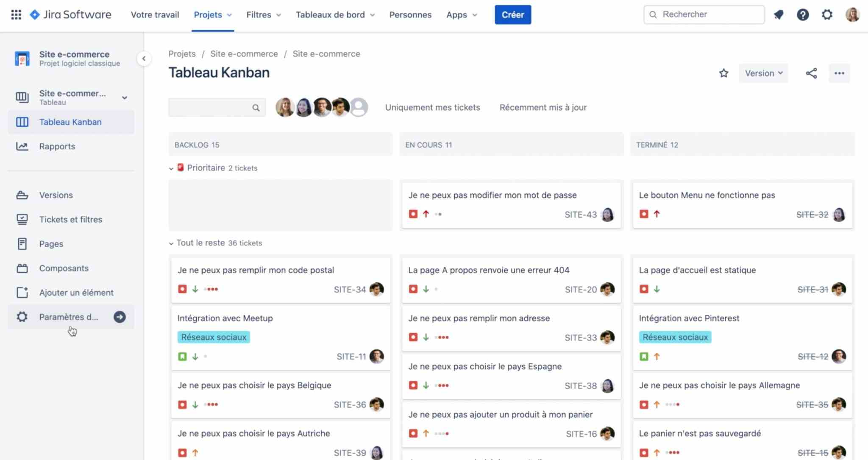Viewport: 868px width, 460px height.
Task: Click the Composants icon in sidebar
Action: coord(22,268)
